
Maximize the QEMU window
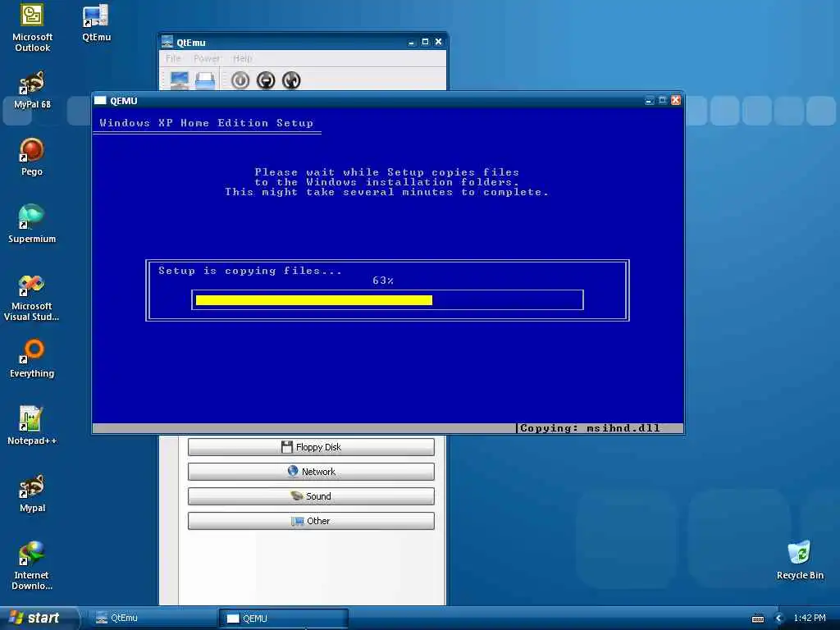[662, 100]
